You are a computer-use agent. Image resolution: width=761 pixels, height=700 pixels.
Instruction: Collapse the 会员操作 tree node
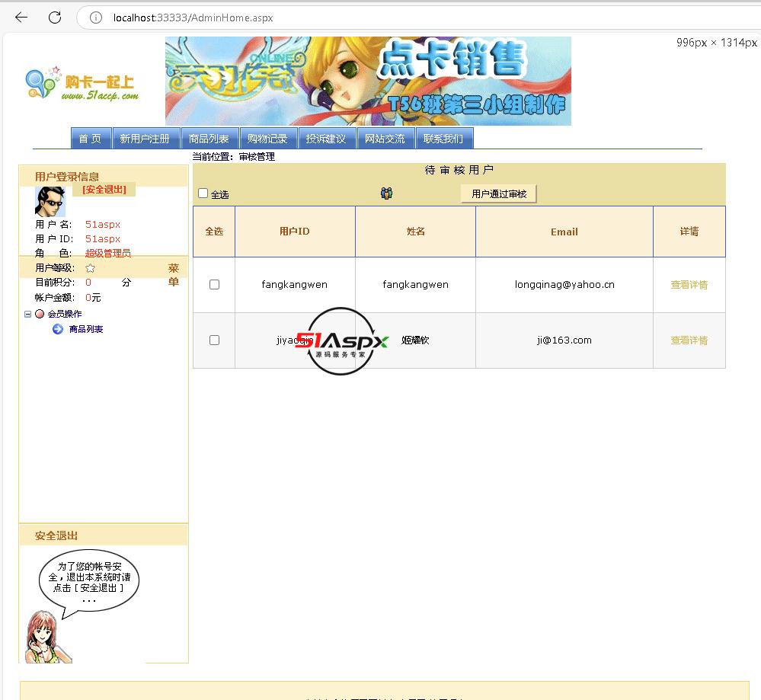[x=27, y=314]
